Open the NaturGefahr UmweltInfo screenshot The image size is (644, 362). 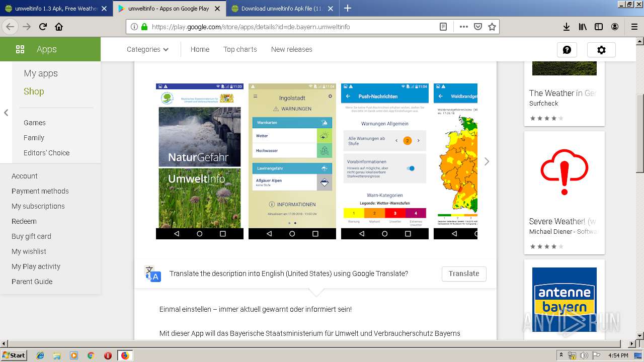pyautogui.click(x=200, y=161)
